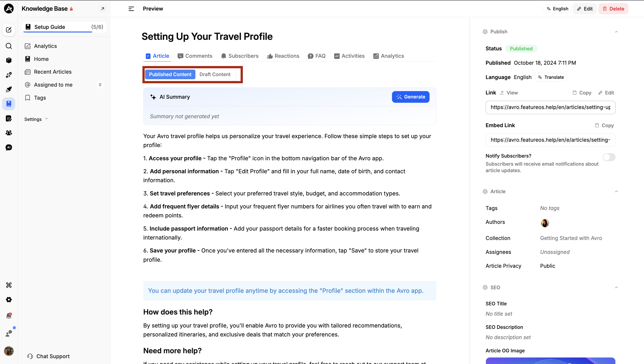Screen dimensions: 644x364
Task: Expand the Settings dropdown in sidebar
Action: click(x=36, y=119)
